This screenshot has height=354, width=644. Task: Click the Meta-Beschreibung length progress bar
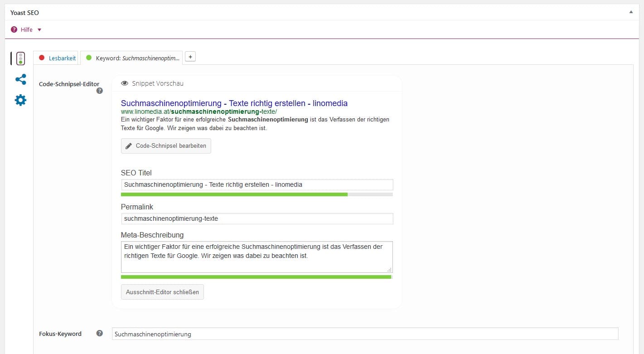point(257,277)
